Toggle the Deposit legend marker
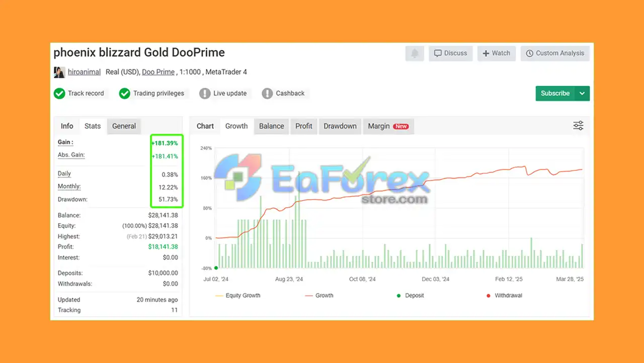 click(411, 296)
